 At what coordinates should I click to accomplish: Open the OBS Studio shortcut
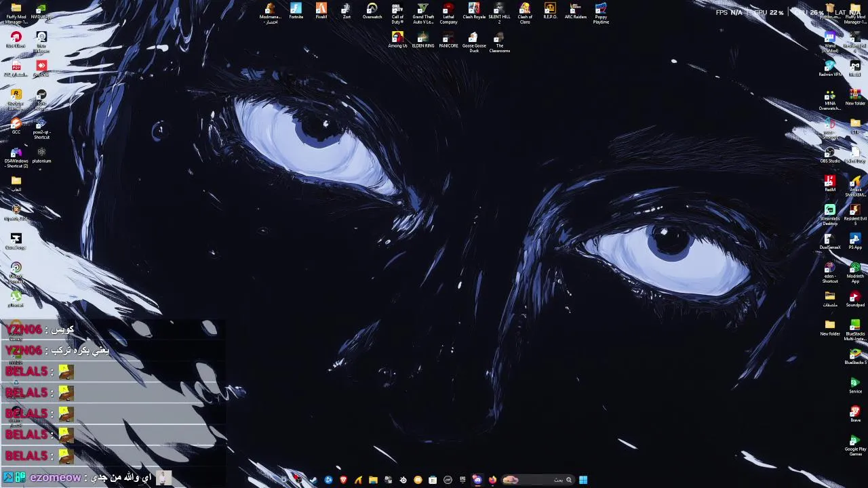coord(830,155)
